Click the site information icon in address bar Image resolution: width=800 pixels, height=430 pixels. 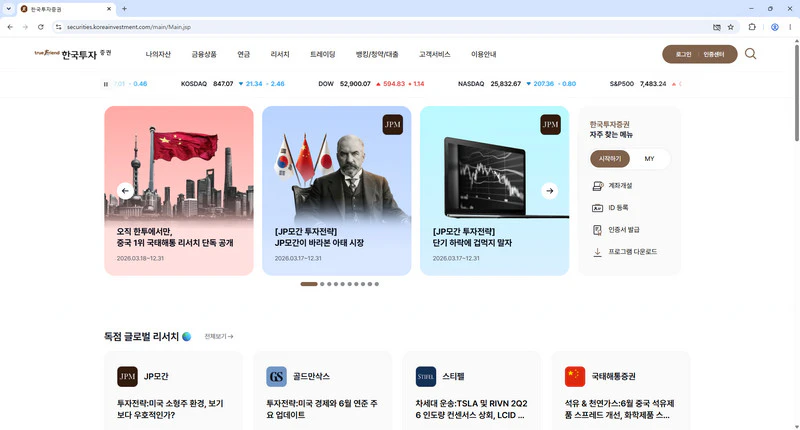[x=59, y=27]
